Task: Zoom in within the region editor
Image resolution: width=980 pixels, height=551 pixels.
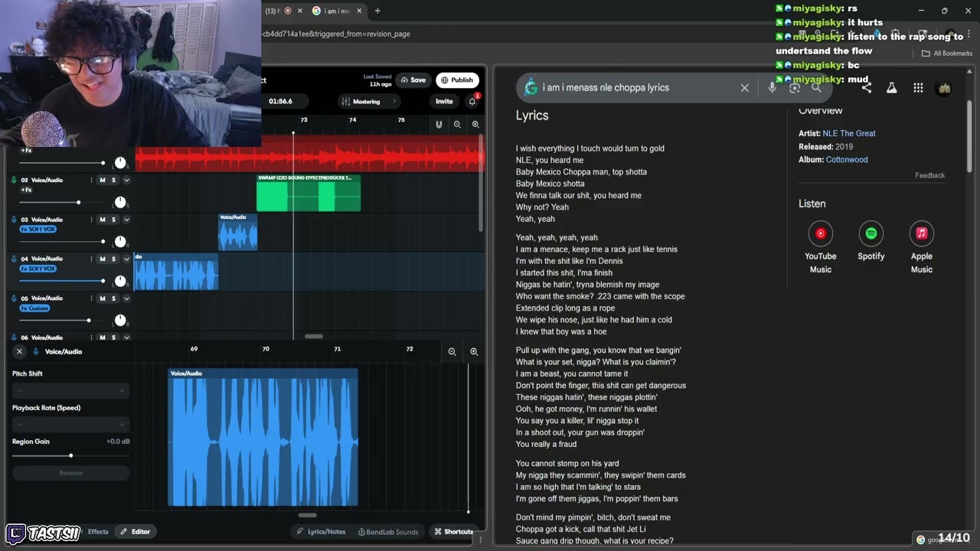Action: (474, 352)
